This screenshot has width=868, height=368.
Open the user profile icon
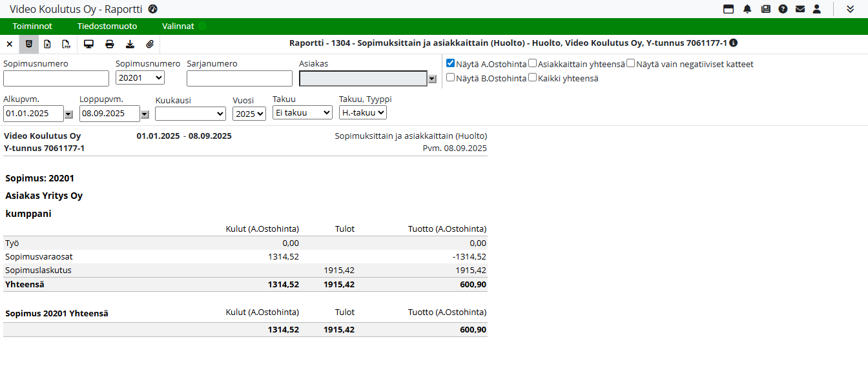click(817, 9)
